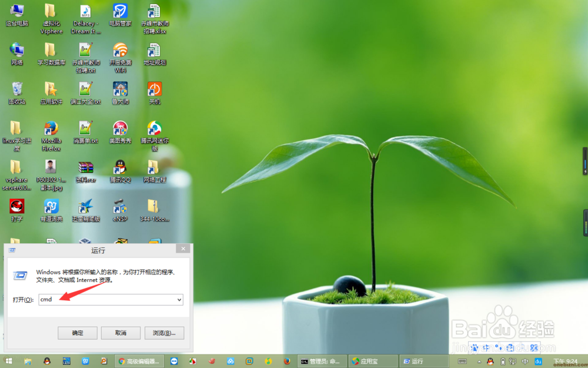
Task: Open QQ penguin icon next to File Explorer
Action: click(47, 362)
